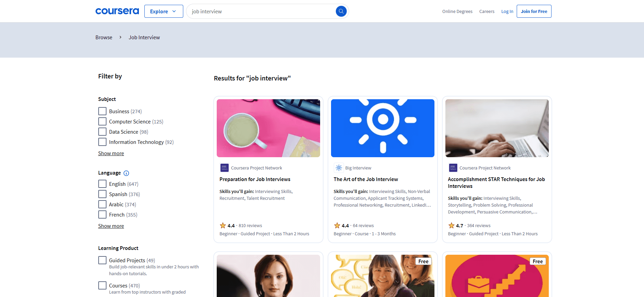Click the Free thumbnail with briefcase and stairs
The image size is (644, 297).
[x=497, y=276]
